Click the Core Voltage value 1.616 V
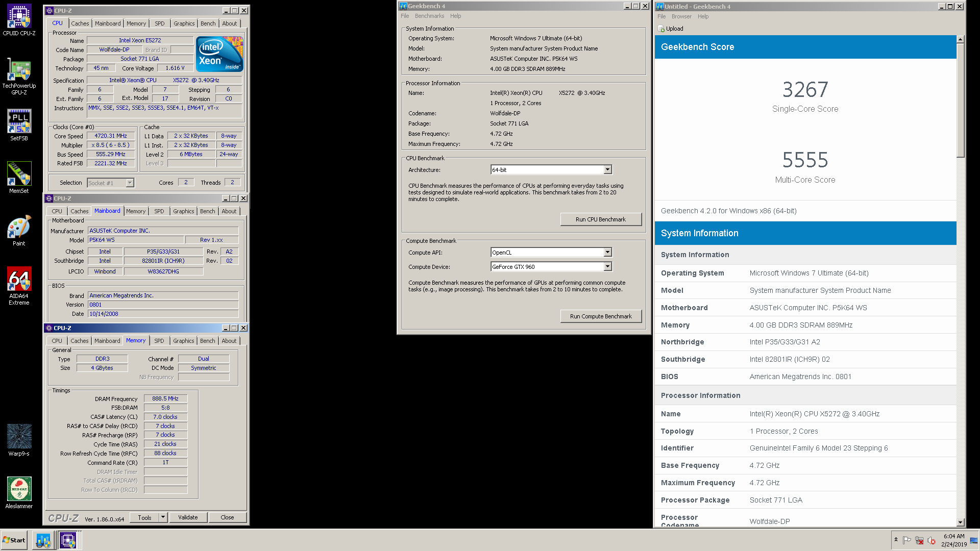This screenshot has width=980, height=551. [175, 68]
